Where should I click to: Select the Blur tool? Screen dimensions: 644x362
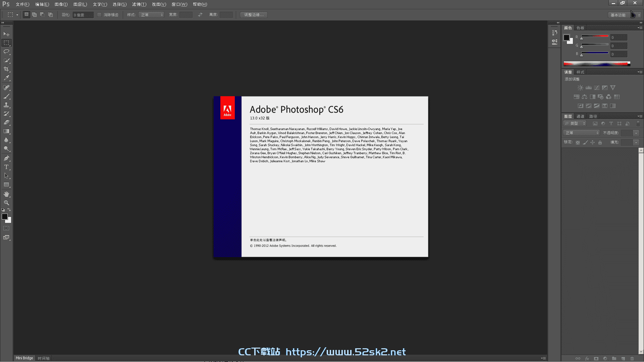coord(6,140)
